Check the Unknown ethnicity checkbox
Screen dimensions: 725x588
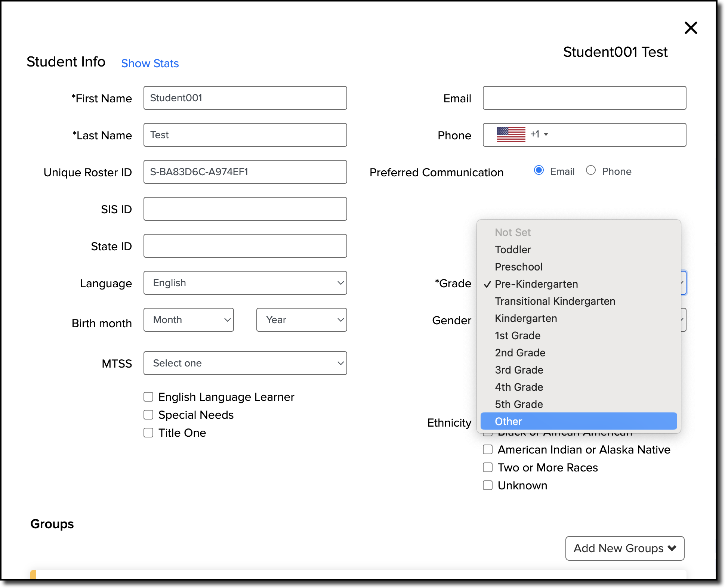click(488, 485)
